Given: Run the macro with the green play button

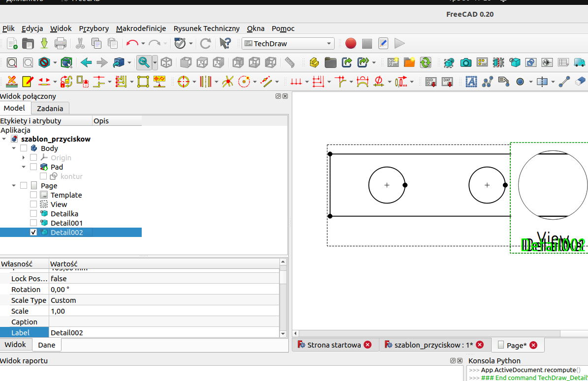Looking at the screenshot, I should coord(400,43).
